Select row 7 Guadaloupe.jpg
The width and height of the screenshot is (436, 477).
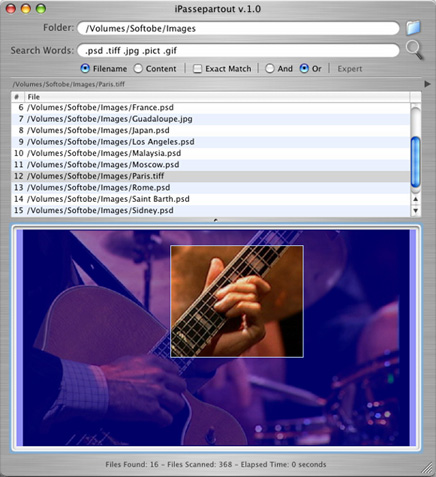coord(211,119)
